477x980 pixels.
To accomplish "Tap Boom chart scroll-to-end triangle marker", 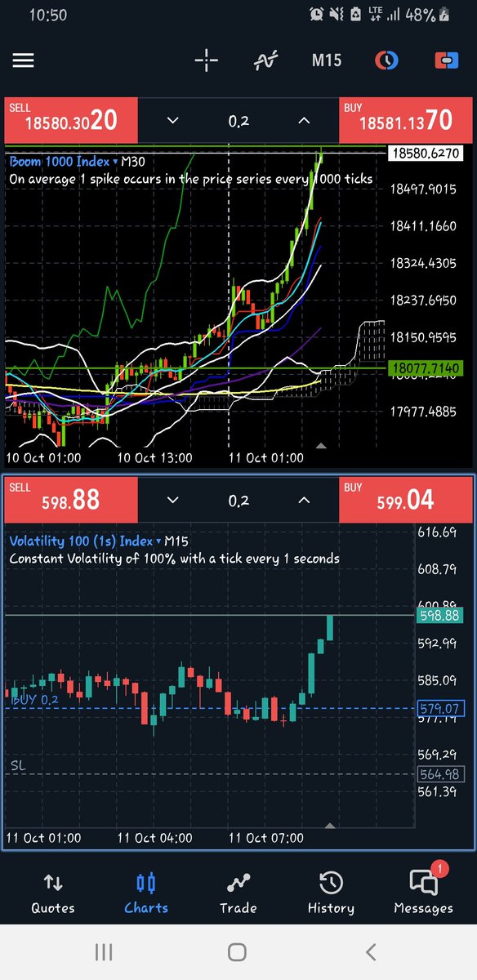I will click(322, 446).
